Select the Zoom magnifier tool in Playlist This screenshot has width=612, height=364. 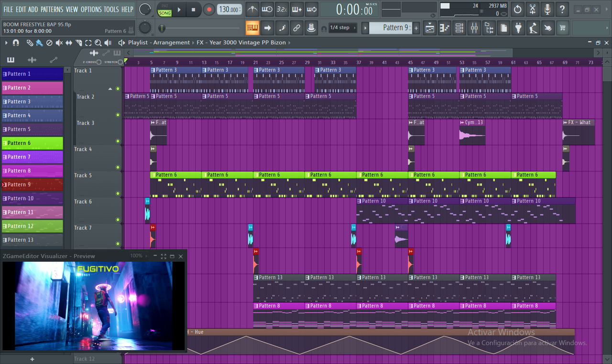(98, 43)
